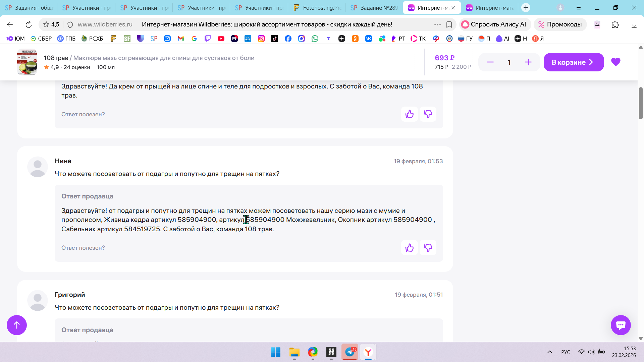Expand the hidden system tray icons chevron
The height and width of the screenshot is (362, 644).
[549, 352]
